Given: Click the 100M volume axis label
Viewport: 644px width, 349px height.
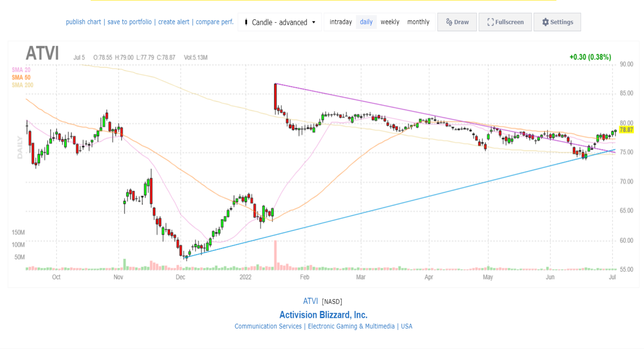Looking at the screenshot, I should [x=18, y=245].
